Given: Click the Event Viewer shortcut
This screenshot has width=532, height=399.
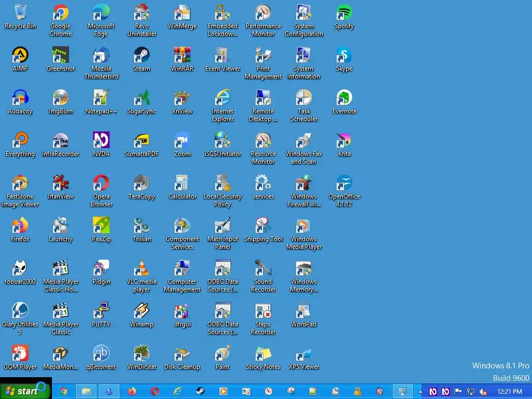Looking at the screenshot, I should click(222, 59).
